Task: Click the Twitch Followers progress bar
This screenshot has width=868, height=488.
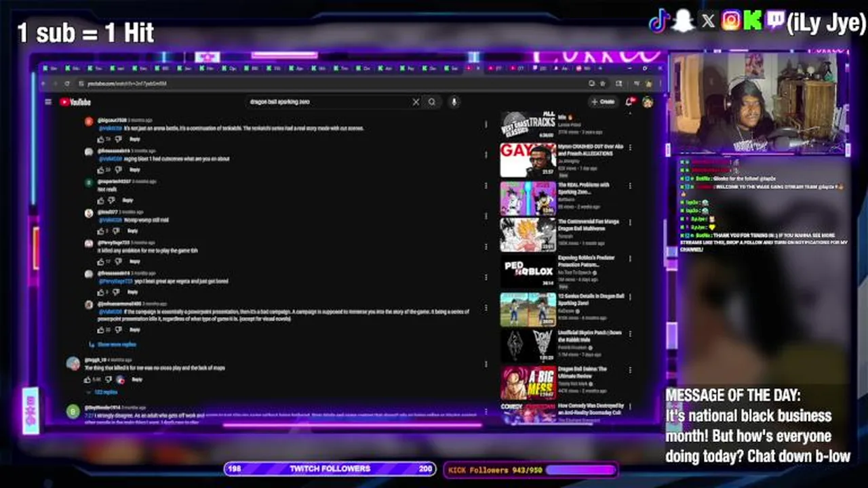Action: click(x=330, y=469)
